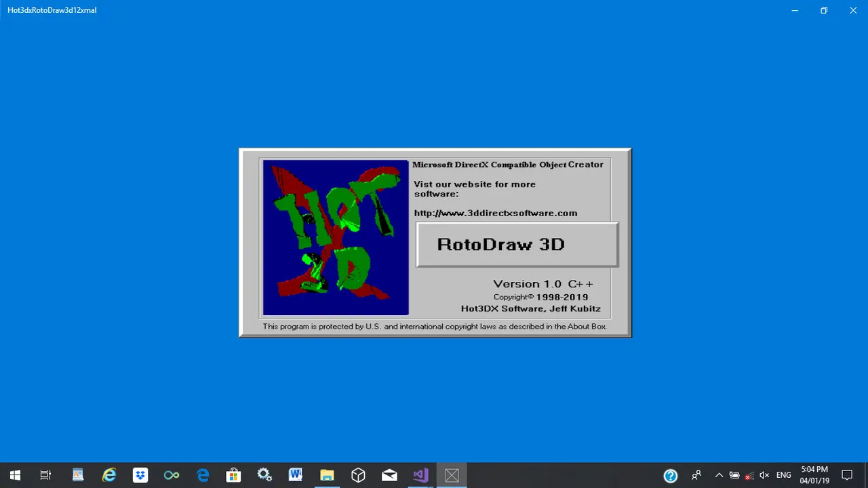The image size is (868, 488).
Task: Open the Action Center notifications icon
Action: click(x=847, y=475)
